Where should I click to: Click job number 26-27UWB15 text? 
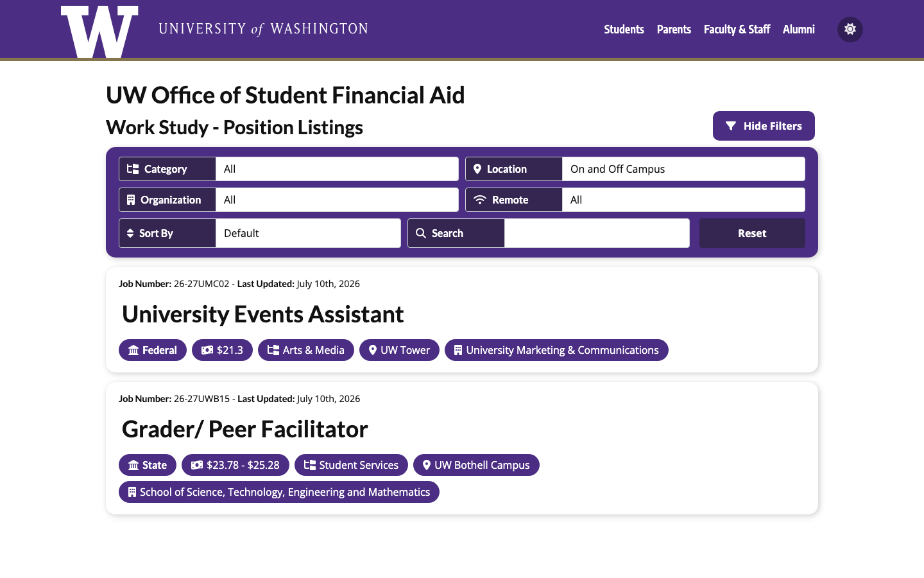tap(201, 399)
